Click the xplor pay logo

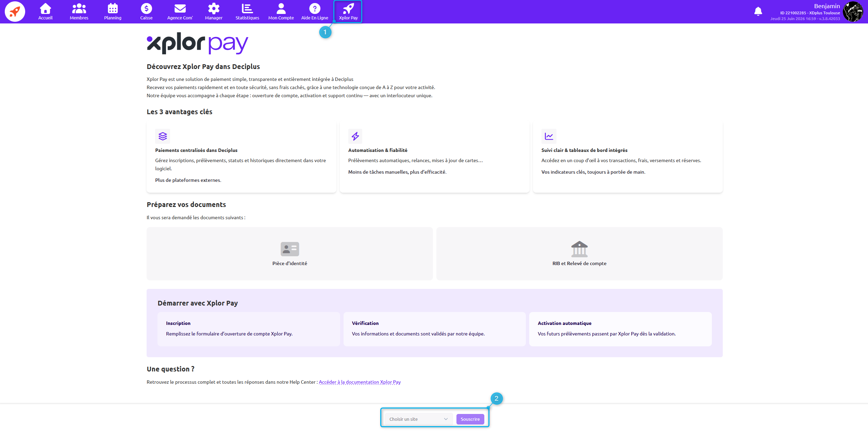[198, 44]
